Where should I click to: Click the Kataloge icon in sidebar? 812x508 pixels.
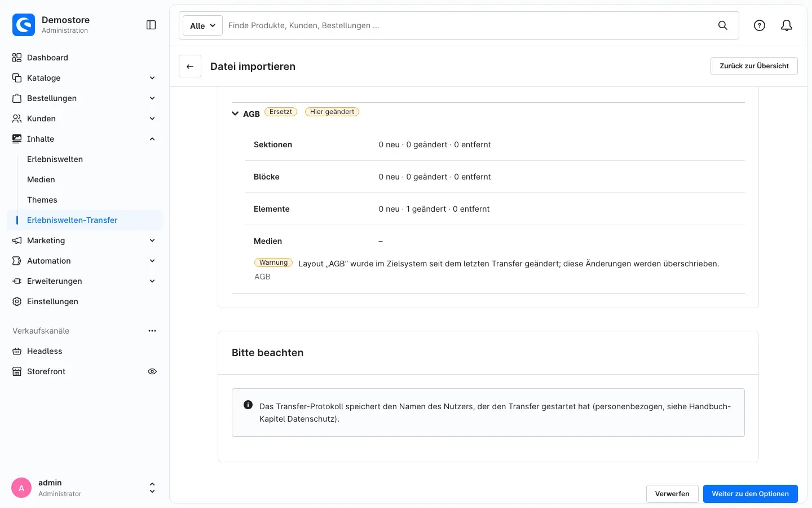click(x=17, y=78)
